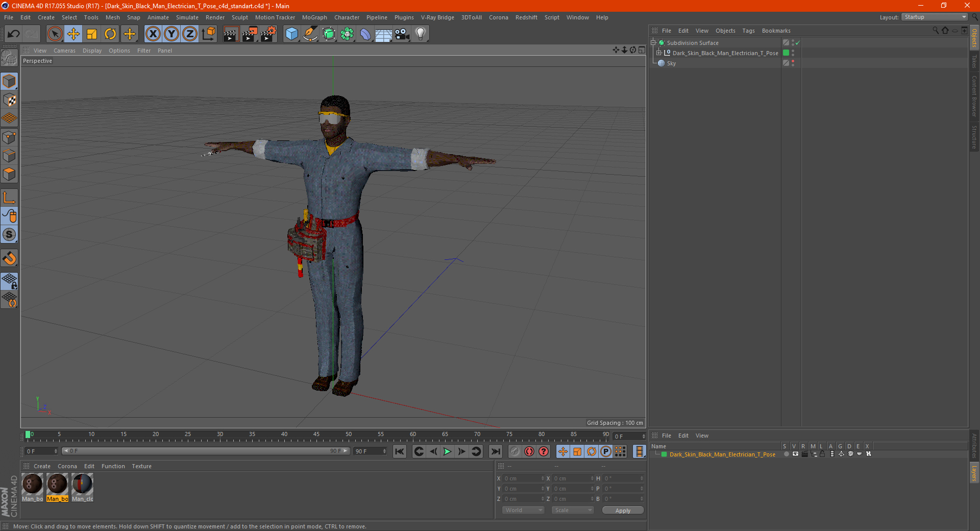Click the current frame 0 F field

pos(41,451)
